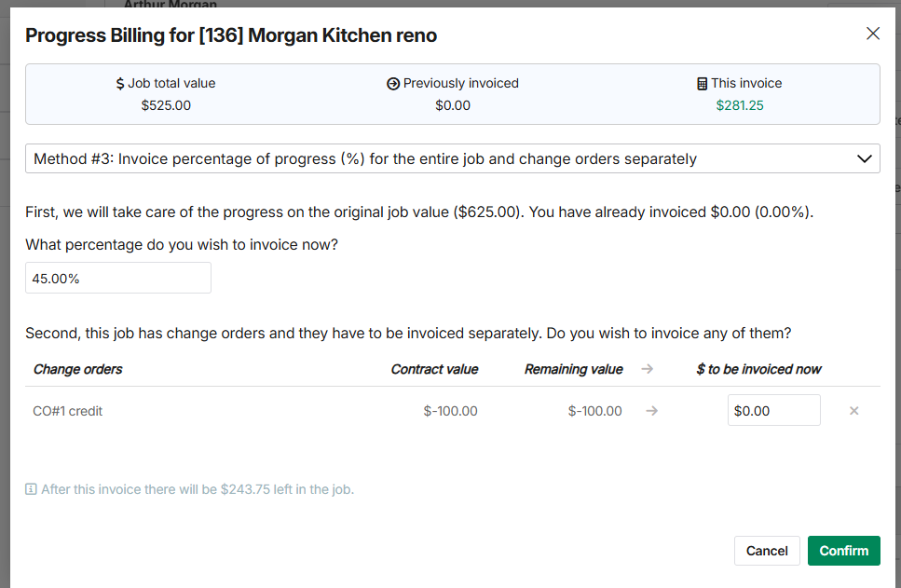The height and width of the screenshot is (588, 901).
Task: Select the CO#1 credit change order name
Action: pos(67,411)
